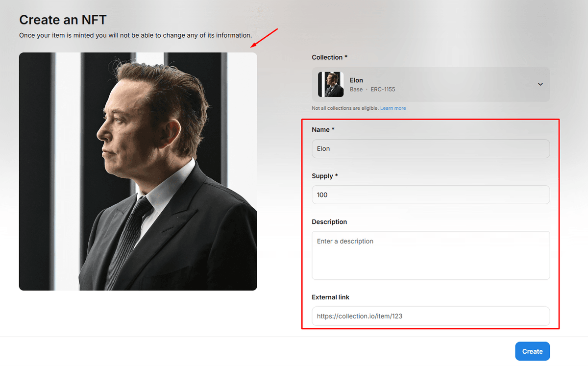Click into the Description text area
This screenshot has height=366, width=588.
[x=431, y=255]
